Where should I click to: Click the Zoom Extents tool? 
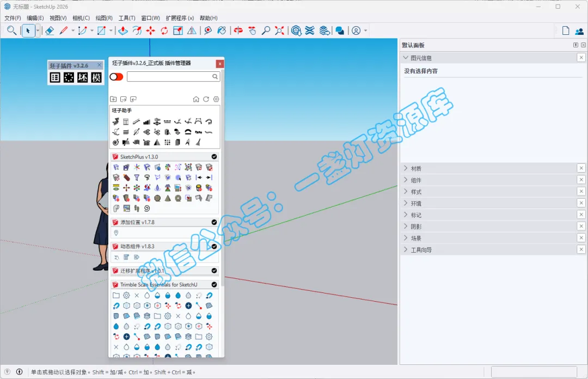(279, 31)
